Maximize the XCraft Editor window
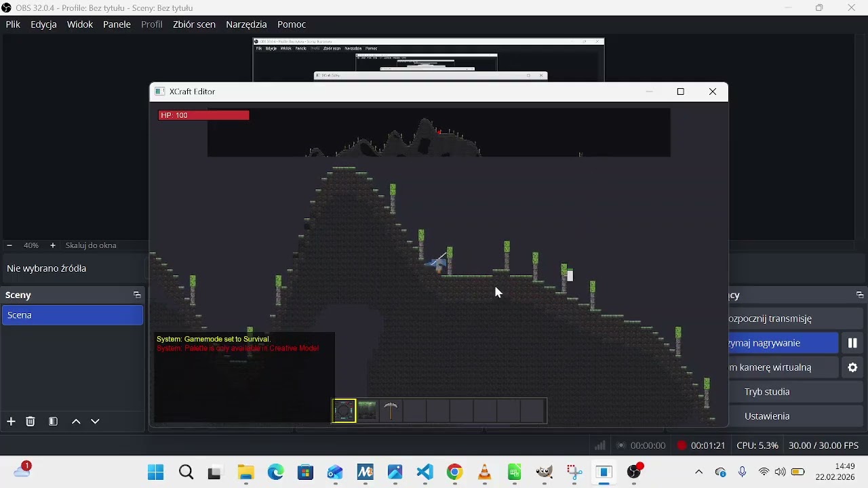Viewport: 868px width, 488px height. click(x=681, y=91)
